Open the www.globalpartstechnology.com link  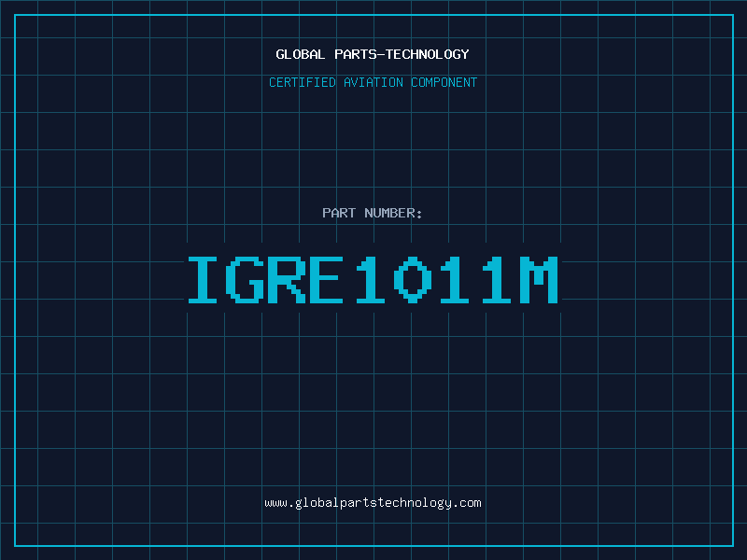(373, 503)
